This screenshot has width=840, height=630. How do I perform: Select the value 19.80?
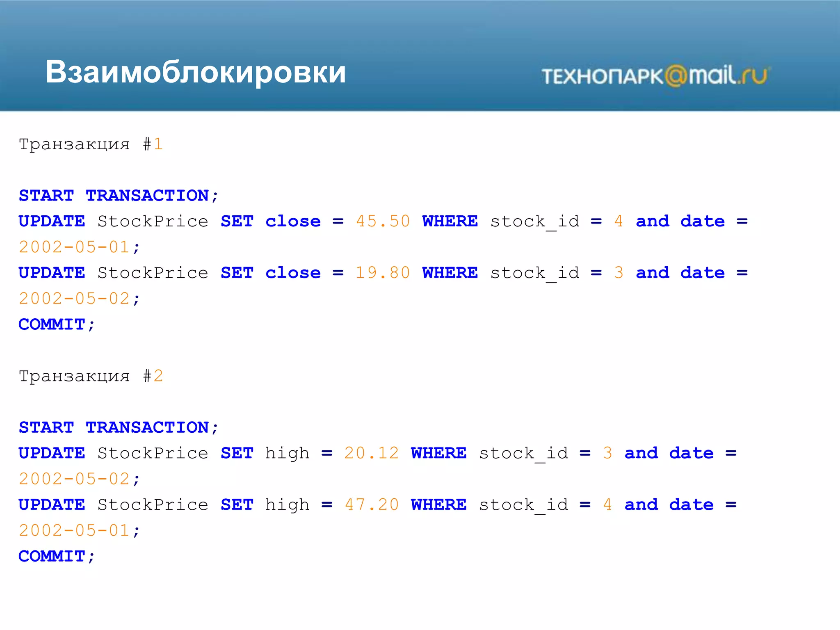383,273
